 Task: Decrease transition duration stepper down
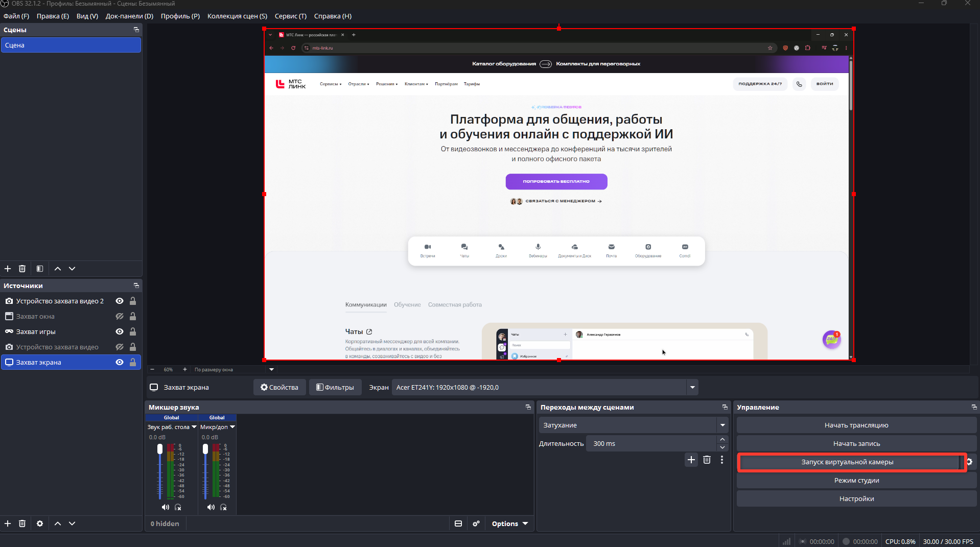click(722, 447)
